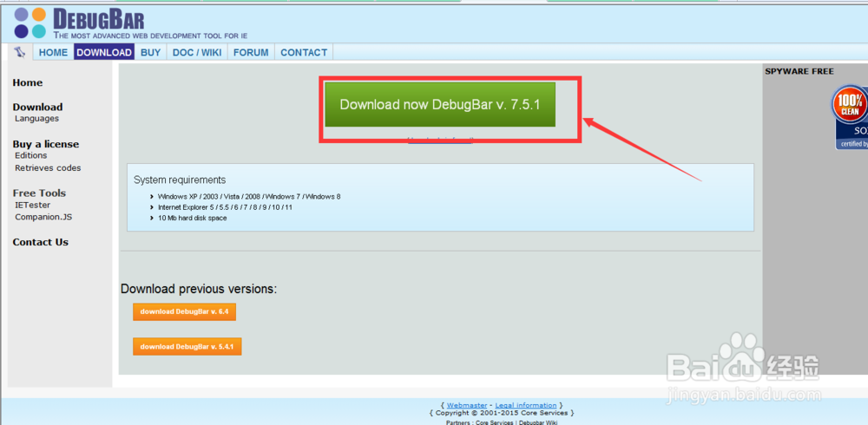Go to the FORUM tab

[251, 53]
